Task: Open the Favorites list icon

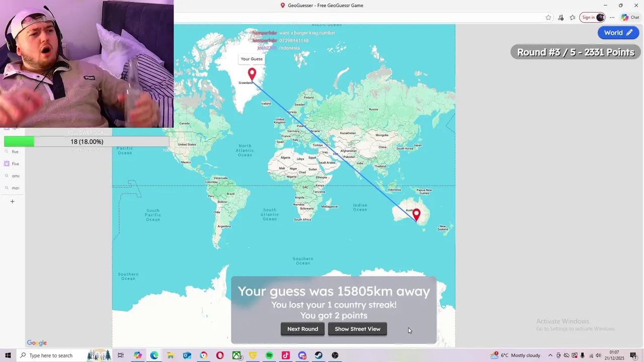Action: [x=573, y=18]
